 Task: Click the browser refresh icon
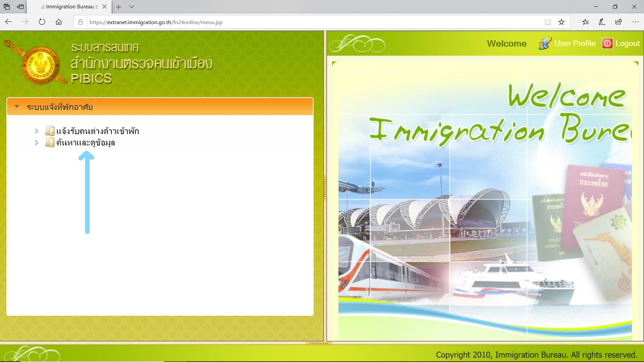point(42,22)
